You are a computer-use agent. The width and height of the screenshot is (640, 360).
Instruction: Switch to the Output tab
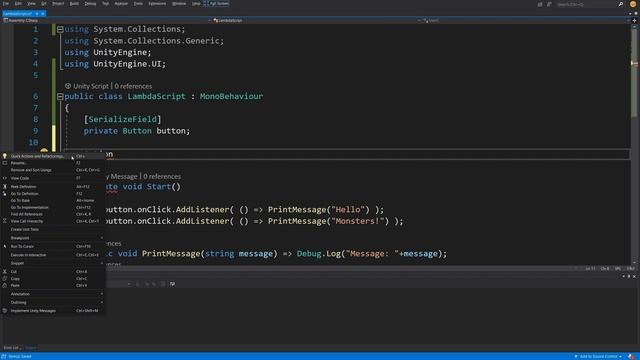coord(31,348)
